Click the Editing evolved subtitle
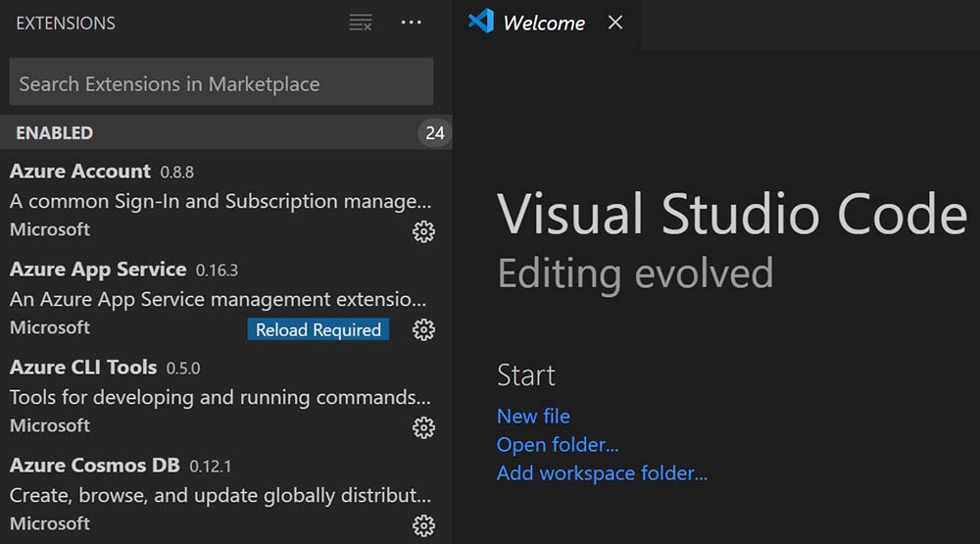980x544 pixels. (635, 273)
